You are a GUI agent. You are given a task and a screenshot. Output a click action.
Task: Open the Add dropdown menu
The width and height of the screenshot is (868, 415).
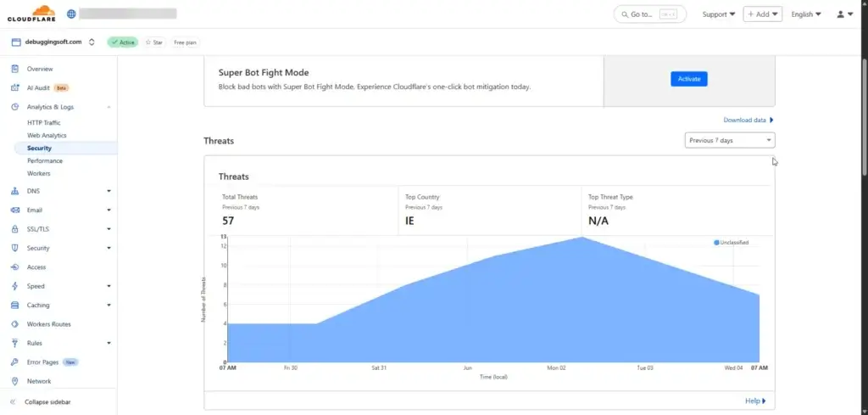(x=762, y=14)
